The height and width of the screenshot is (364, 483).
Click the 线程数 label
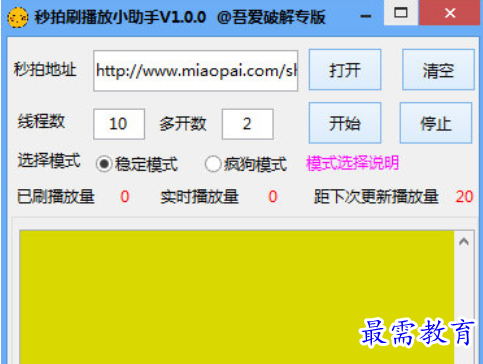[41, 121]
